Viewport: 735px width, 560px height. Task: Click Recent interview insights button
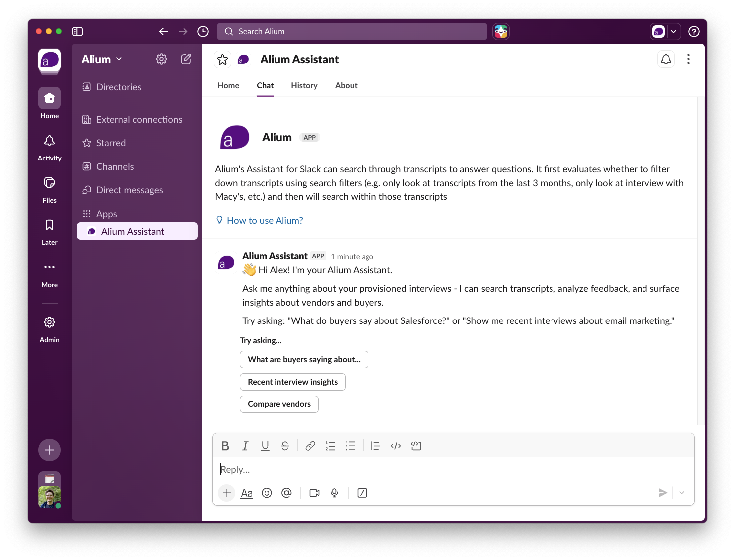click(x=292, y=382)
